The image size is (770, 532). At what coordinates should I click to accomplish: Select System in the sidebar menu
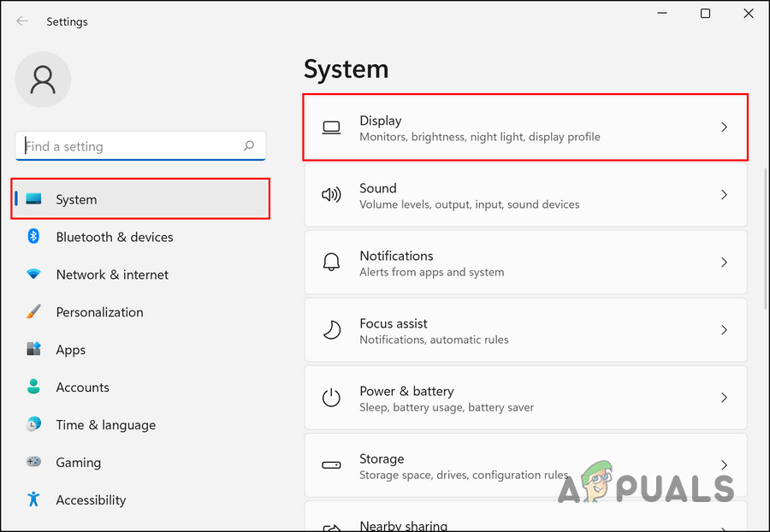tap(76, 198)
